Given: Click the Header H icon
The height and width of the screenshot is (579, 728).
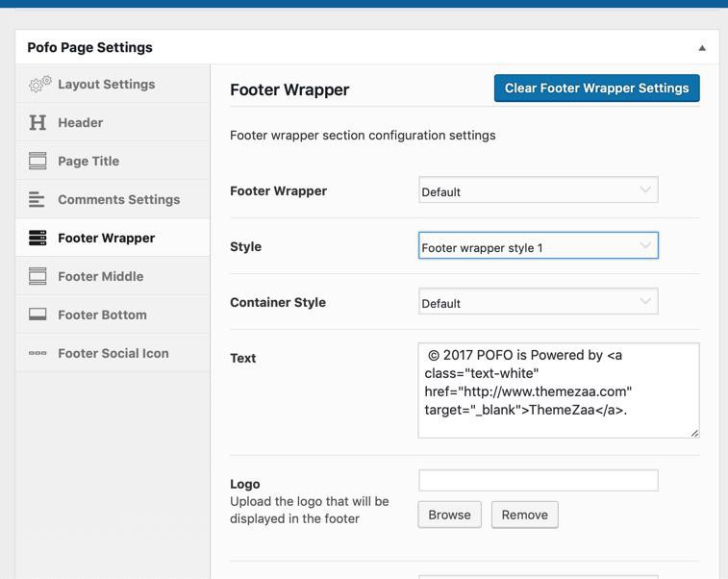Looking at the screenshot, I should click(38, 123).
